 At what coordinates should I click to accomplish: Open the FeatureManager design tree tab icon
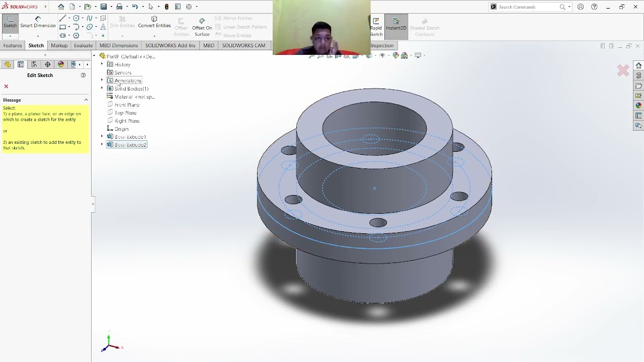point(8,64)
